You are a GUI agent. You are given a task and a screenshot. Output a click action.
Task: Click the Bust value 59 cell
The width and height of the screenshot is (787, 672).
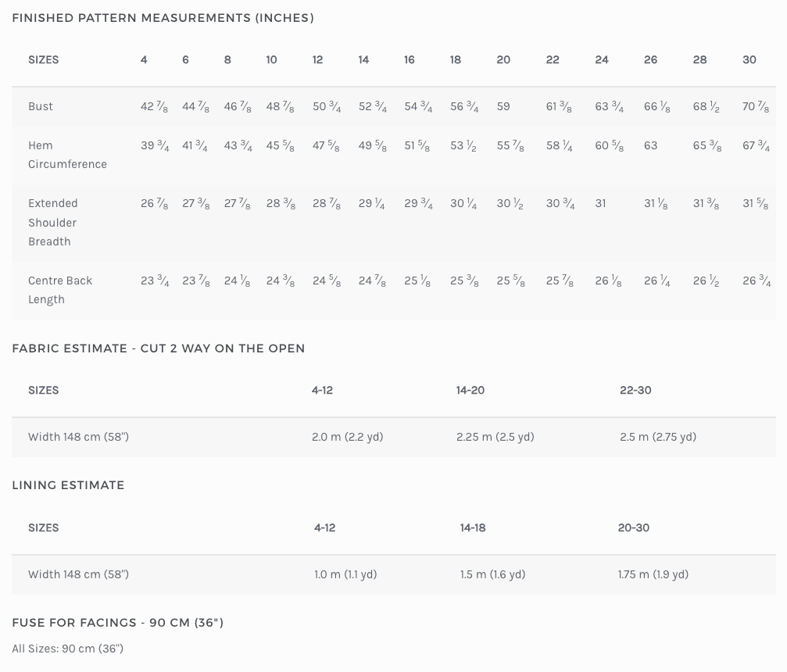tap(503, 106)
